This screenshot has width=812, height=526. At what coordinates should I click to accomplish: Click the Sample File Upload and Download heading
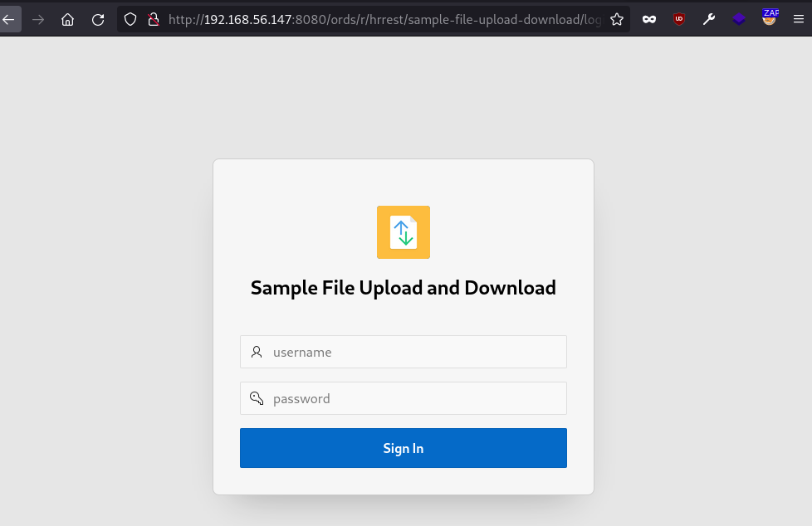[404, 288]
